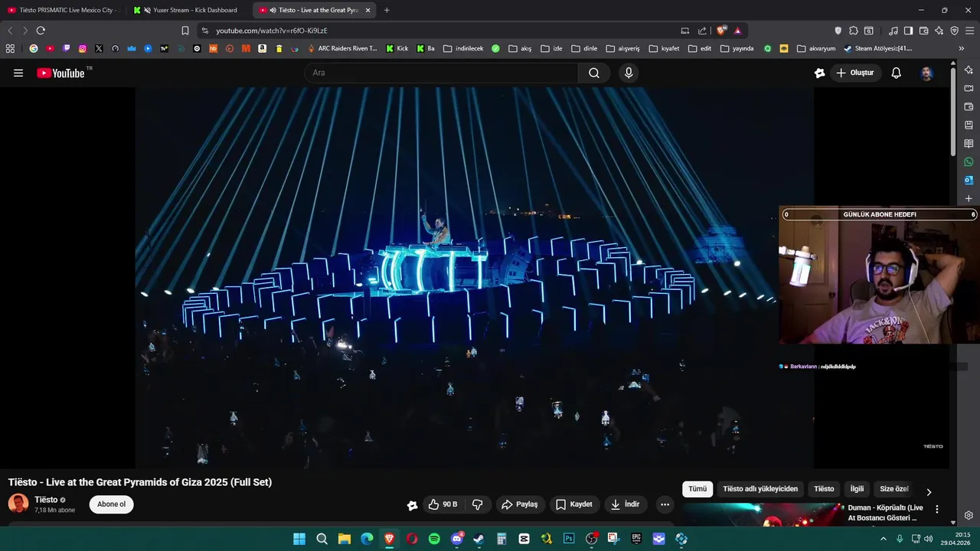Open the YouTube account avatar menu

click(926, 73)
